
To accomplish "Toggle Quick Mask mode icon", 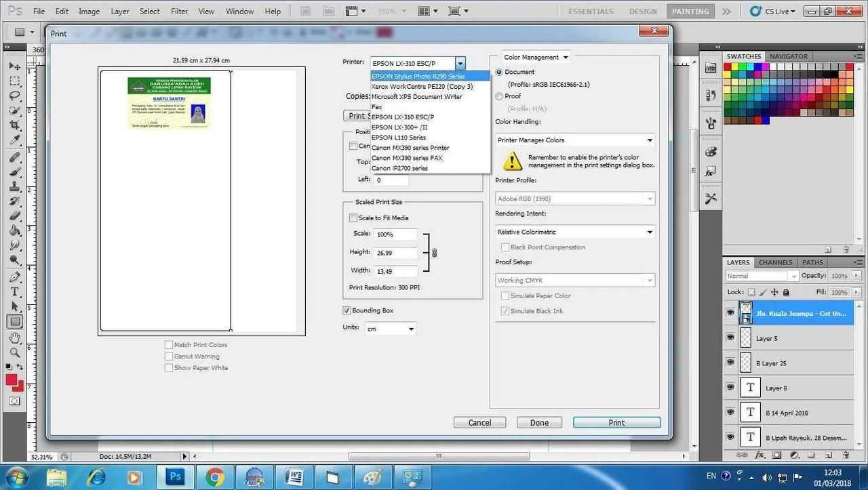I will pos(14,401).
